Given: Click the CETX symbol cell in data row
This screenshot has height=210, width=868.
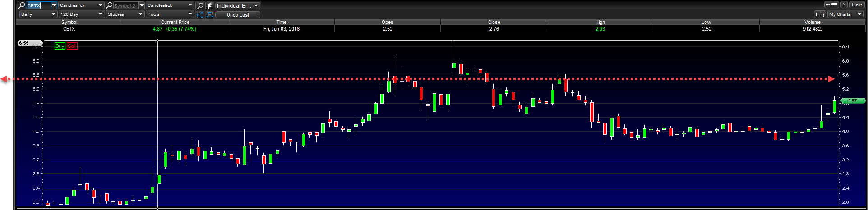Looking at the screenshot, I should (69, 29).
